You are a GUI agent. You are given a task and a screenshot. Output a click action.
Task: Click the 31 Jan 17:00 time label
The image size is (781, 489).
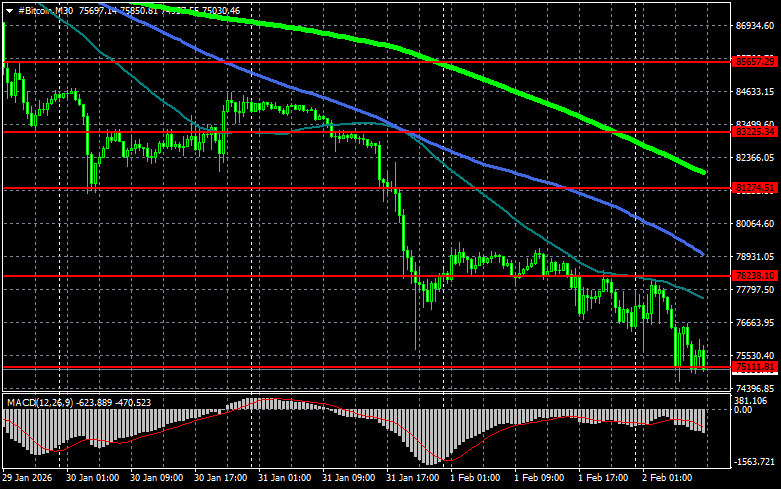point(410,478)
